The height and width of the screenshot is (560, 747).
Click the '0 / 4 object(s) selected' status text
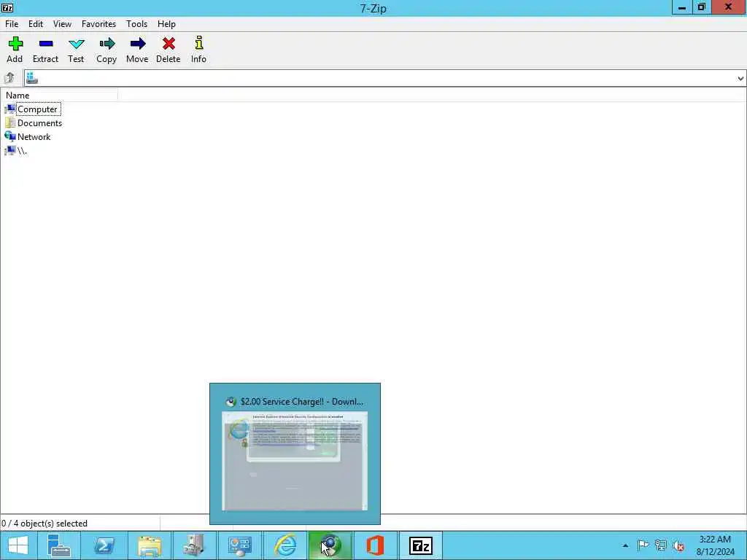pyautogui.click(x=44, y=524)
